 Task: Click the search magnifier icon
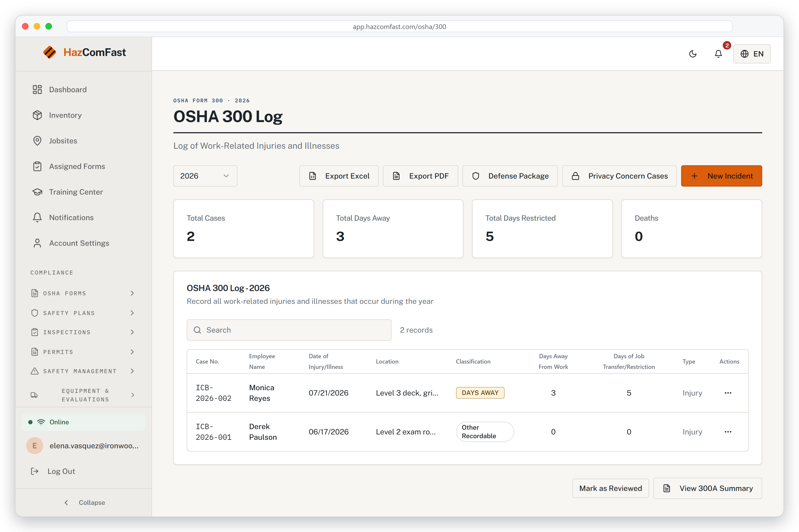coord(197,330)
